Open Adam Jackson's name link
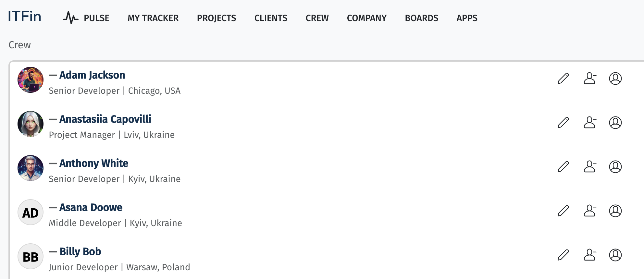This screenshot has width=644, height=279. [92, 75]
